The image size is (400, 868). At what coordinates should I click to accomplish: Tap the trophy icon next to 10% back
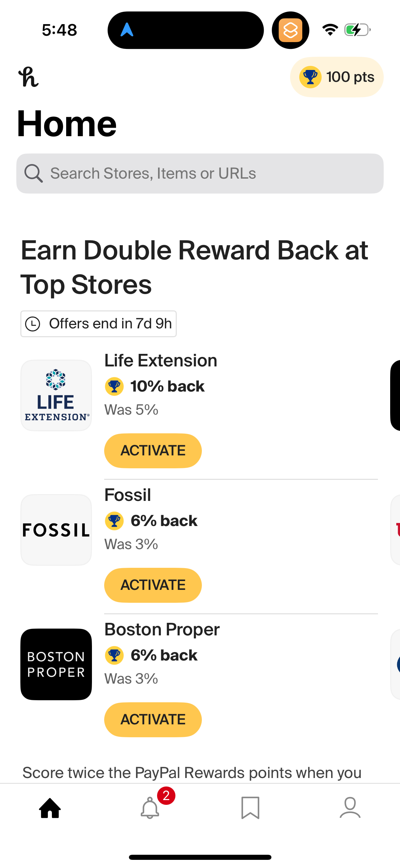pos(114,386)
